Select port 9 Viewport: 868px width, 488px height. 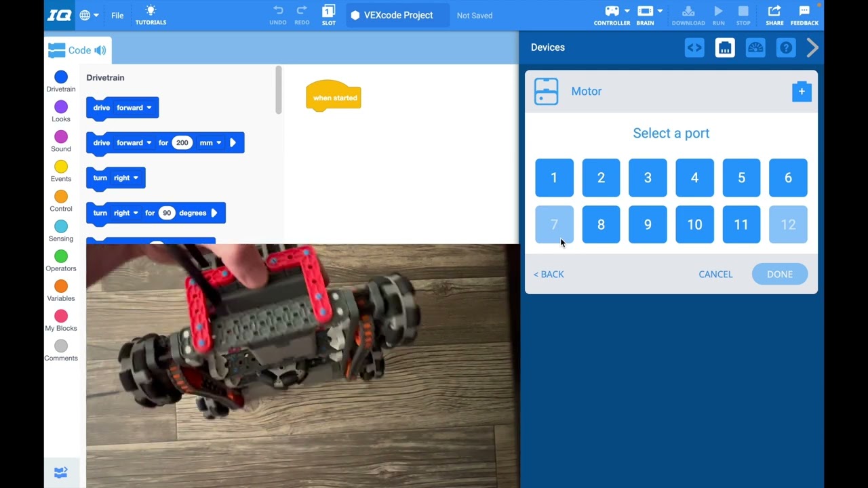[x=648, y=224]
